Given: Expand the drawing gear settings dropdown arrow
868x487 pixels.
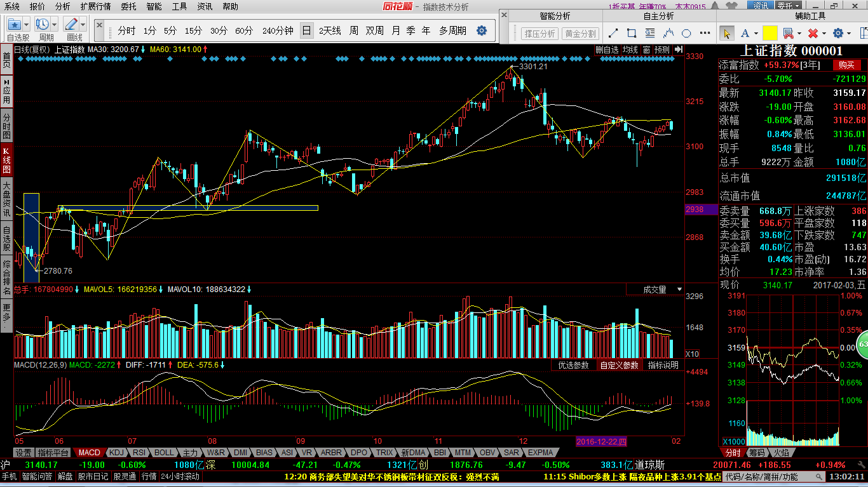Looking at the screenshot, I should pyautogui.click(x=850, y=34).
